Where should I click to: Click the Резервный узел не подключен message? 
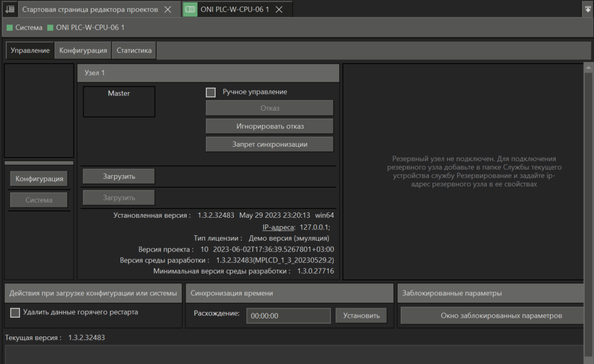coord(474,171)
